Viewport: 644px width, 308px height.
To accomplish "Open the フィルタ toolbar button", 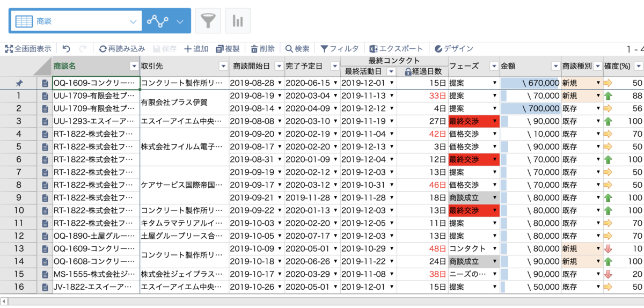I will [x=340, y=49].
